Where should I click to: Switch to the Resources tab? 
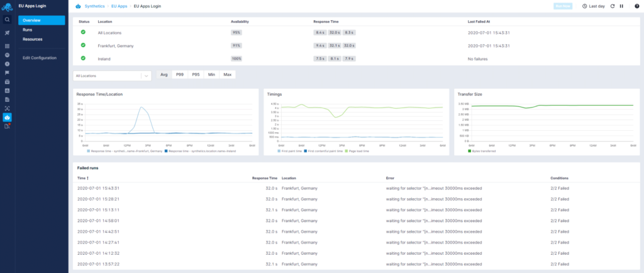tap(32, 39)
